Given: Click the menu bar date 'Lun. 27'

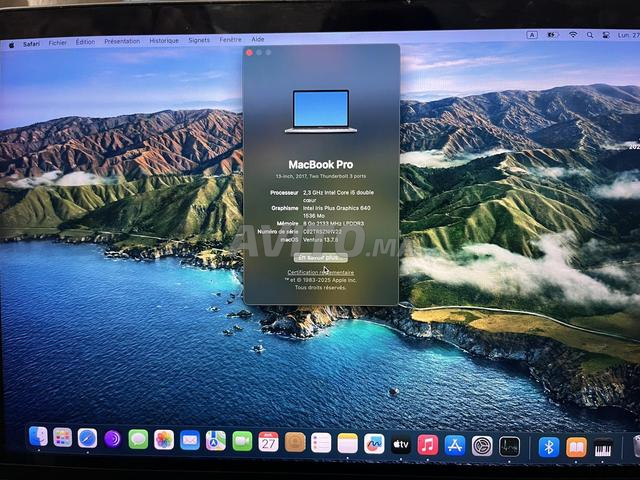Looking at the screenshot, I should coord(629,36).
